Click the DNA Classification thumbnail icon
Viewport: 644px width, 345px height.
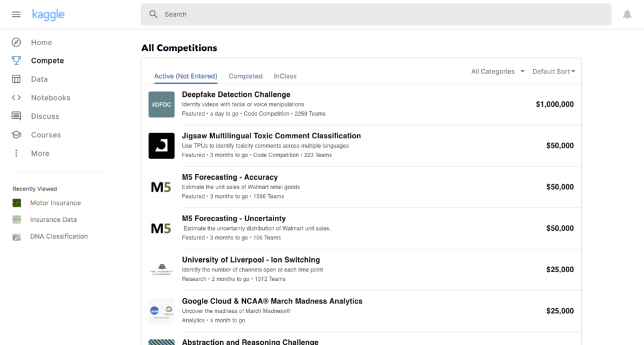click(x=16, y=237)
